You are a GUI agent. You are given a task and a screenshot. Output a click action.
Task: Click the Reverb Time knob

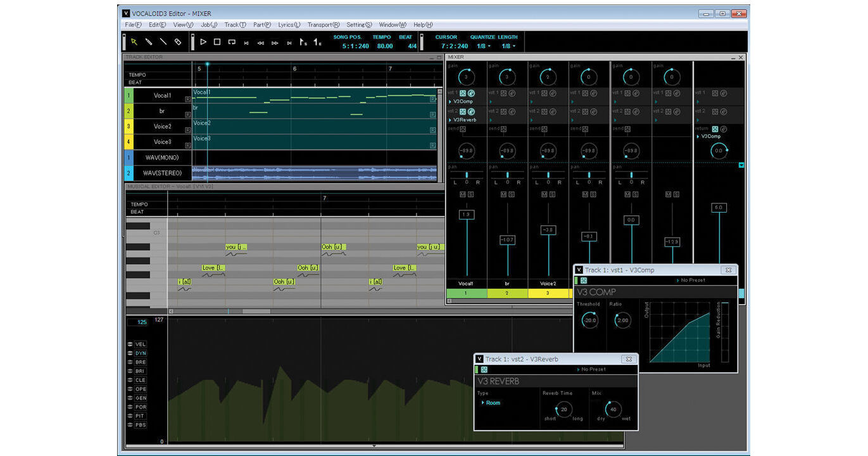pos(563,409)
